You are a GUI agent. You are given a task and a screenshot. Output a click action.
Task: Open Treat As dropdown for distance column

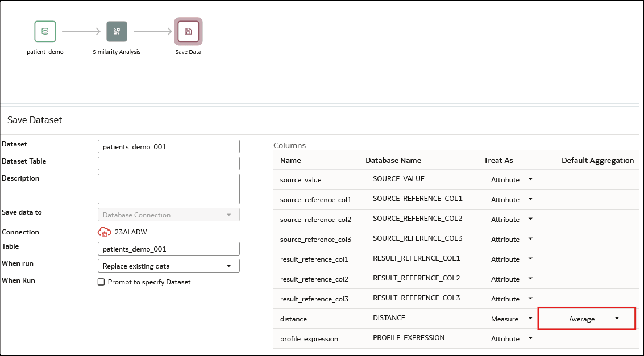coord(512,319)
